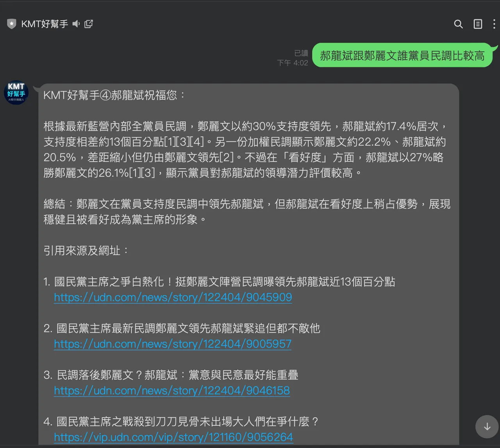The image size is (500, 448).
Task: Open udn link ending 9005957
Action: point(173,344)
